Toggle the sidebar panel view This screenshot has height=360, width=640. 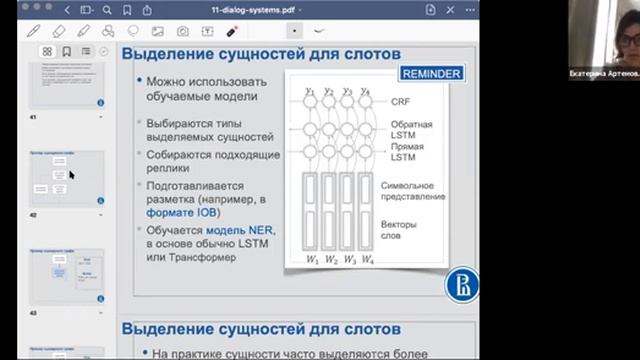coord(87,10)
